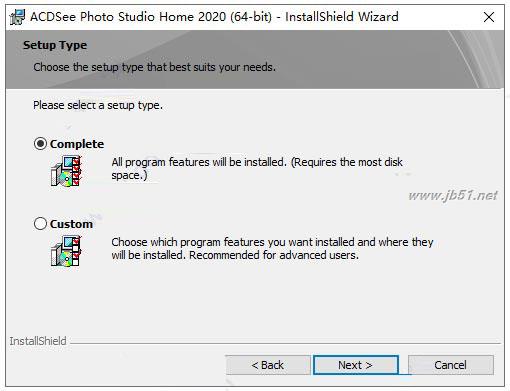Screen dimensions: 510x391
Task: Click the Custom setup installer icon
Action: point(66,251)
